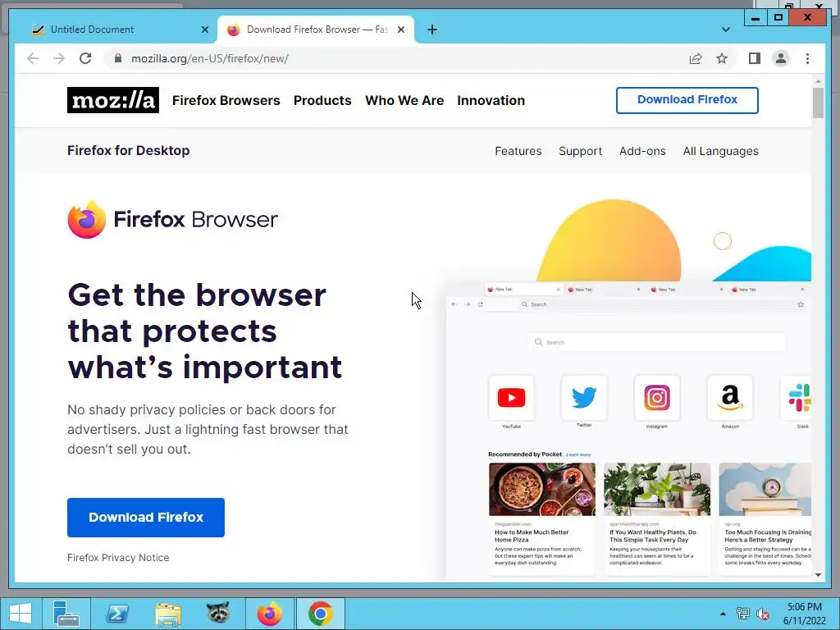The width and height of the screenshot is (840, 630).
Task: Open network status tray icon
Action: [x=743, y=614]
